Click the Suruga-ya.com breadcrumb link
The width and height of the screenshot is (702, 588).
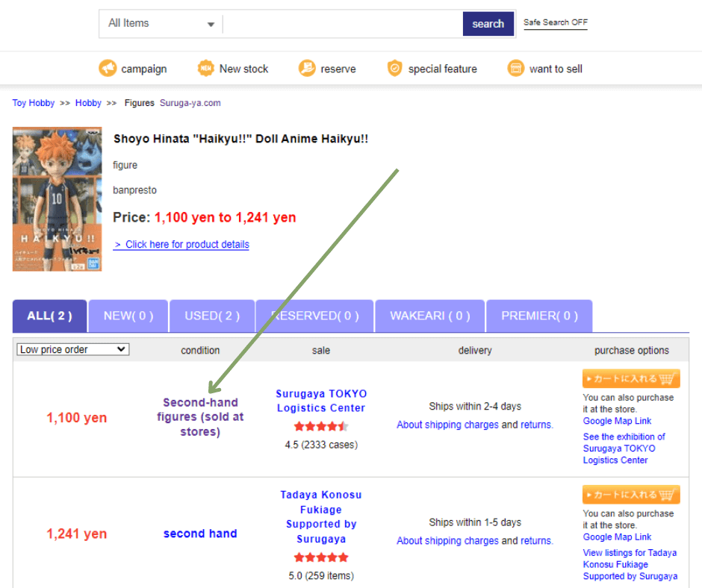click(190, 103)
